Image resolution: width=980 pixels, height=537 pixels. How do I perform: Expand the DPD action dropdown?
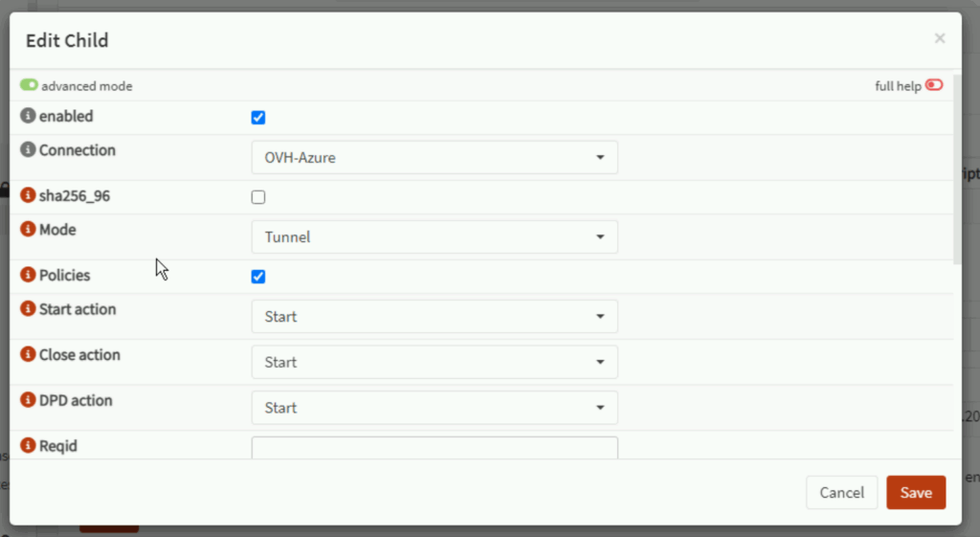click(434, 408)
